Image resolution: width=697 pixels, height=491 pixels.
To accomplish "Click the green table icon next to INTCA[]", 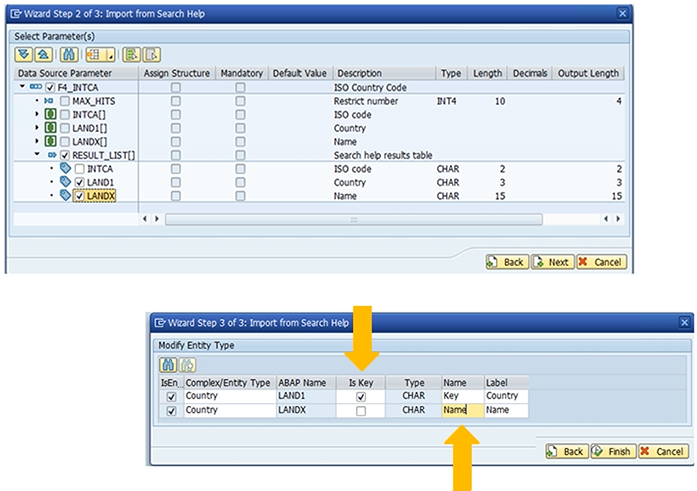I will point(51,115).
